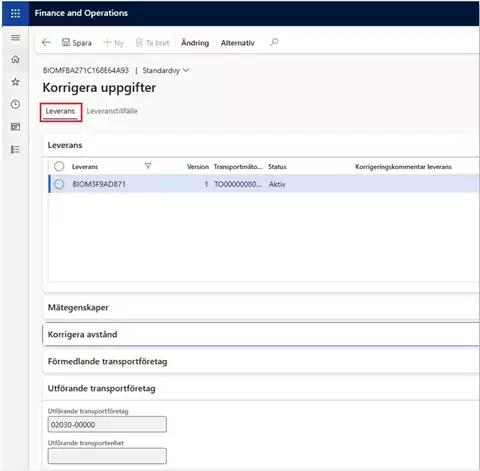This screenshot has height=471, width=480.
Task: Click the back arrow in toolbar
Action: tap(46, 42)
